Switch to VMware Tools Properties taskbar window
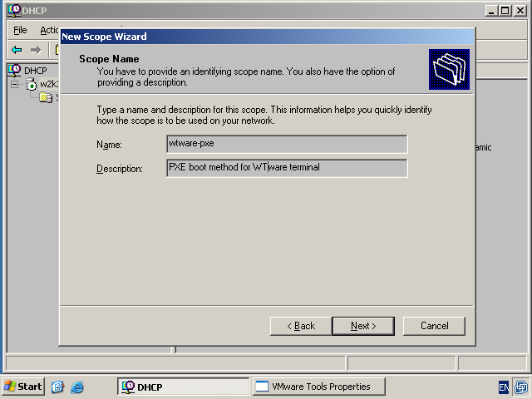 click(320, 387)
